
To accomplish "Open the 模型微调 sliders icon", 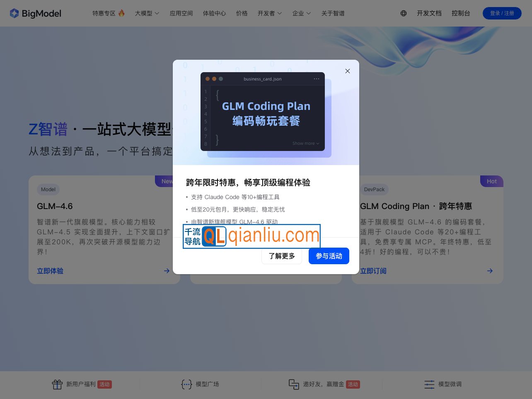I will click(x=430, y=384).
